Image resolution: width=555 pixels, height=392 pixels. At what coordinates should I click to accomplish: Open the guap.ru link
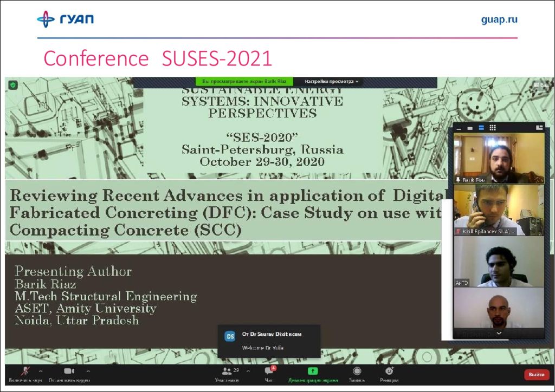(499, 19)
